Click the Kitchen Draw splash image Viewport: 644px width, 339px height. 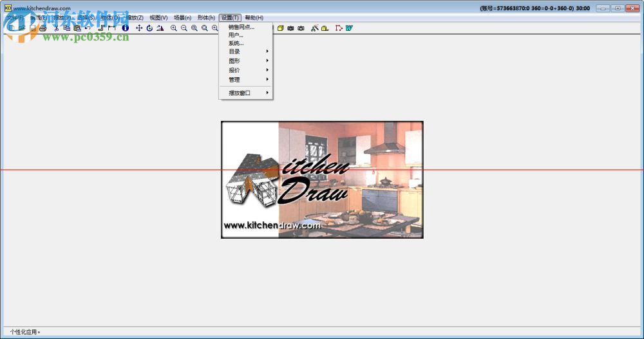[x=322, y=179]
